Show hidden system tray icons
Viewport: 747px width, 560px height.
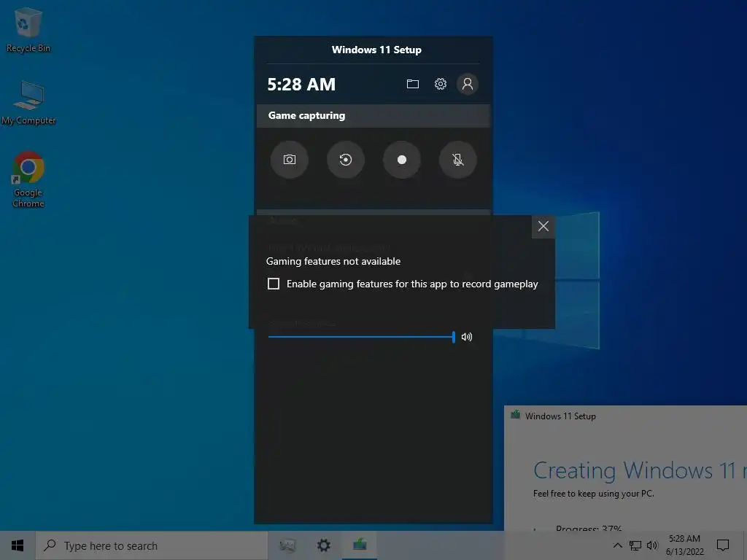617,545
